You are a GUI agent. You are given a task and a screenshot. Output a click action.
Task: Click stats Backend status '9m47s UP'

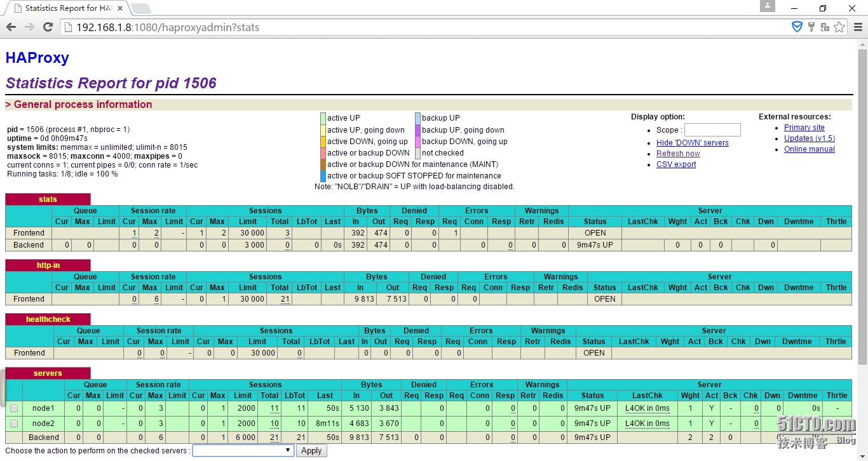595,244
